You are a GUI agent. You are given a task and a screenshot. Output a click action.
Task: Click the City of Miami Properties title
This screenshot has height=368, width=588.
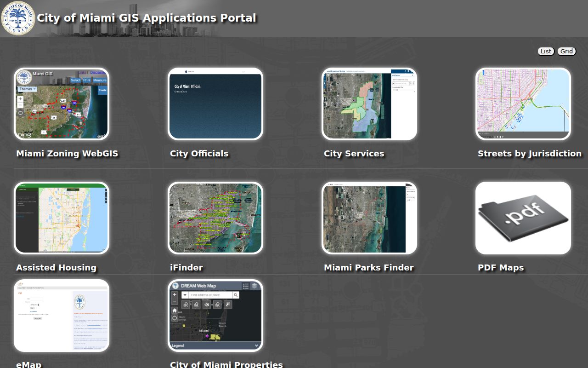tap(226, 364)
